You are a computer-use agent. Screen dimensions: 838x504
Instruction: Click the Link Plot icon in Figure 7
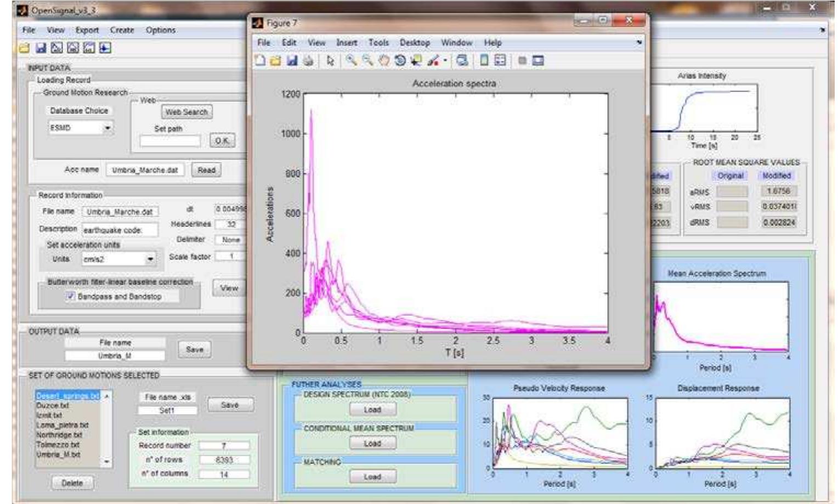(x=462, y=61)
